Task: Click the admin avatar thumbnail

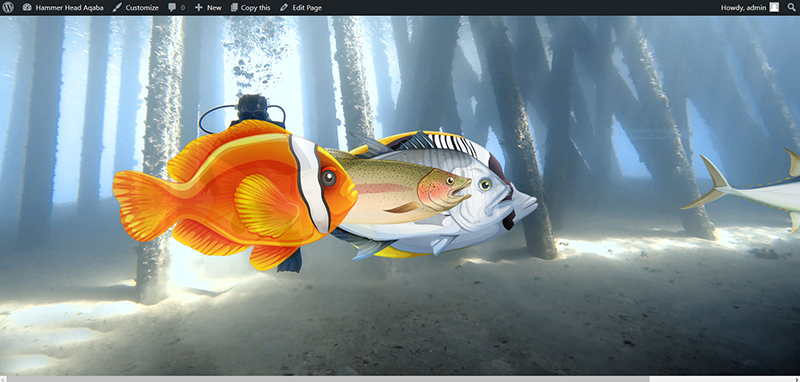Action: pos(774,7)
